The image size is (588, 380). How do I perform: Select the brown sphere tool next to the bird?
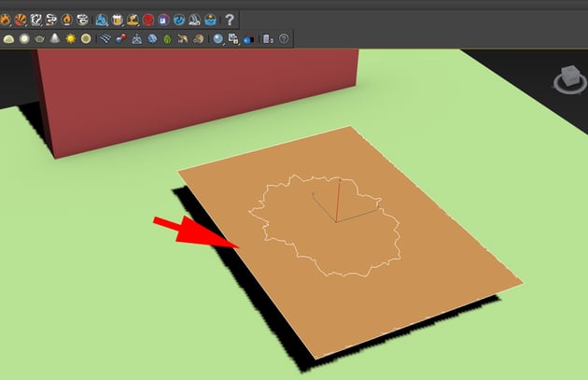click(199, 38)
